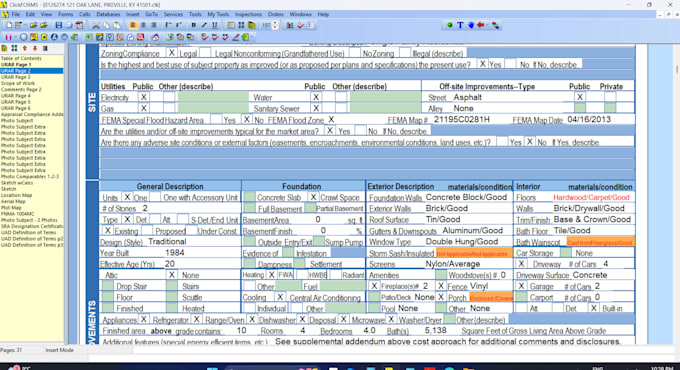680x370 pixels.
Task: Click the orange up arrow in forms panel
Action: click(25, 48)
